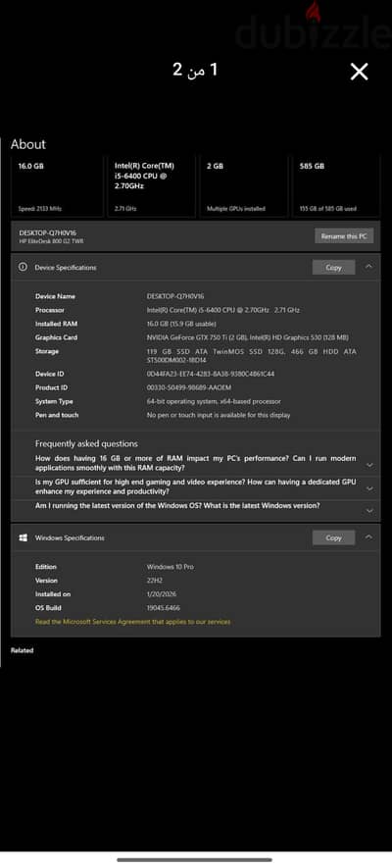392x868 pixels.
Task: Select the 16.0 GB RAM summary card
Action: 57,186
